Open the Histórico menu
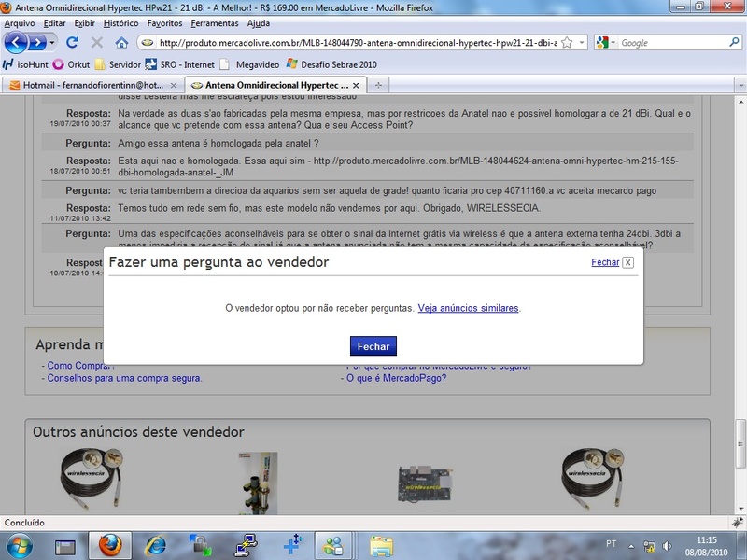Image resolution: width=747 pixels, height=560 pixels. [x=120, y=23]
